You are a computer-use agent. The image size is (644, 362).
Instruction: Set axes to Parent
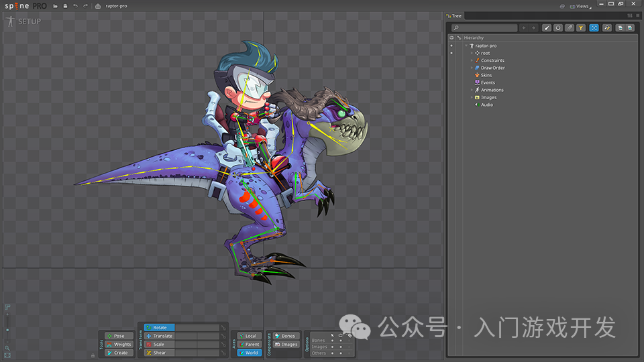point(250,345)
